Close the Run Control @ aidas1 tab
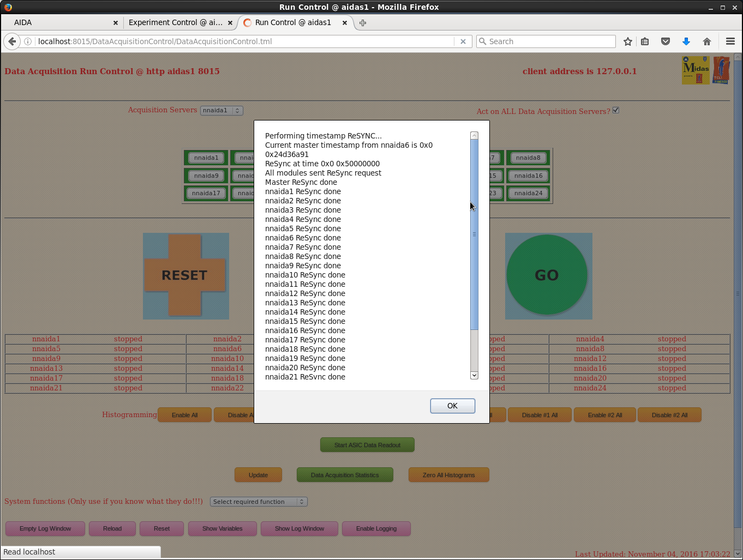Viewport: 743px width, 560px height. point(344,22)
